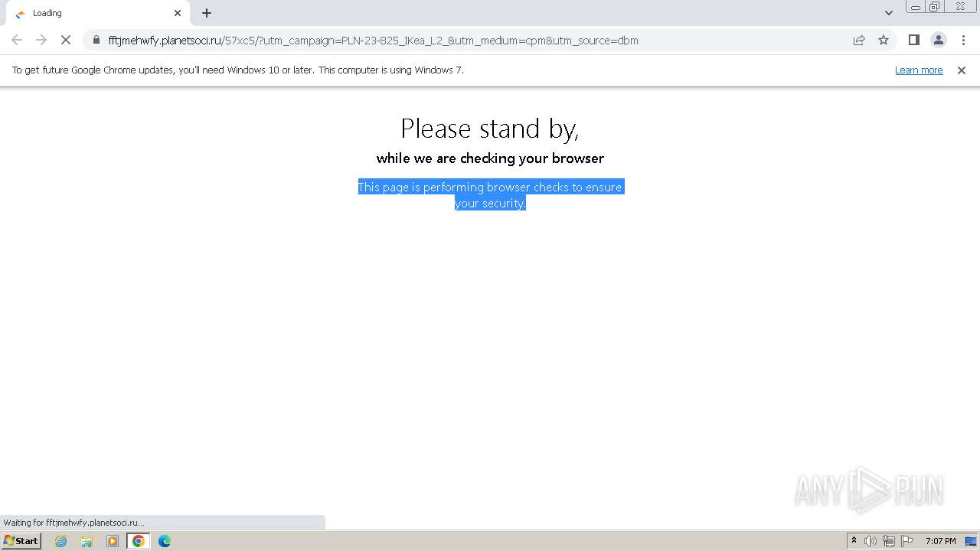This screenshot has height=551, width=980.
Task: Open Windows Media Player from taskbar
Action: point(113,541)
